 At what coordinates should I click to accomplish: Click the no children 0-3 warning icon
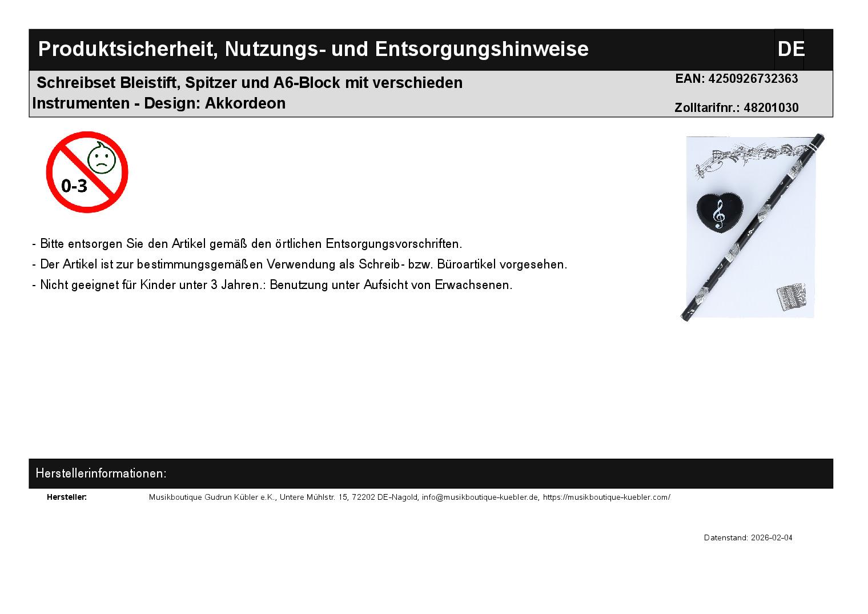[x=87, y=172]
